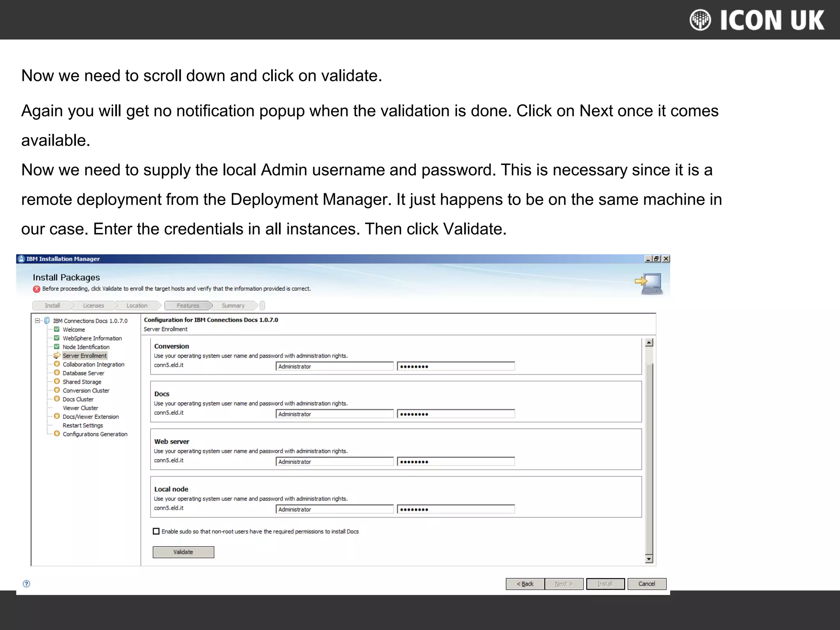Click the Database Server status icon

pos(57,372)
